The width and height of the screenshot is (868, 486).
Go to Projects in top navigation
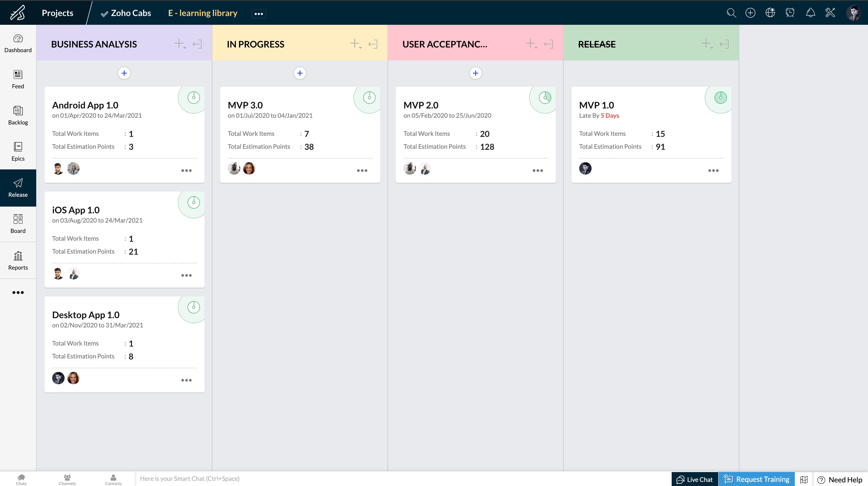[58, 13]
